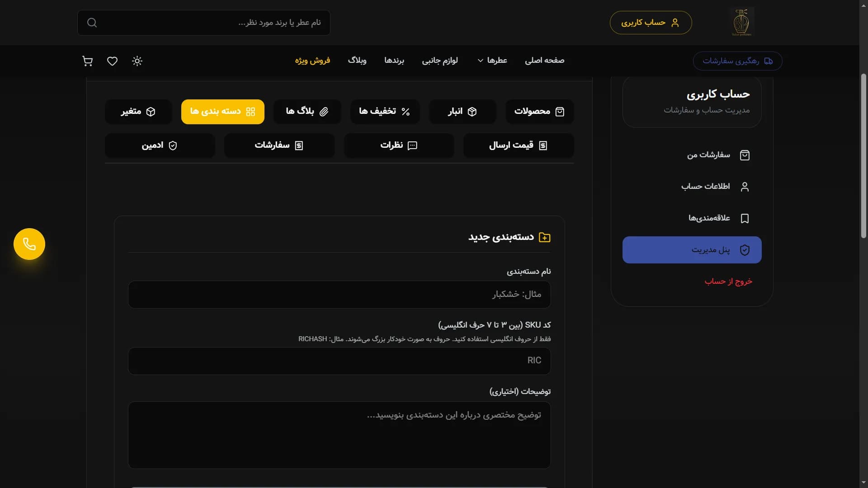Click the shield-check icon in ادمین tab
The image size is (868, 488).
pyautogui.click(x=173, y=145)
